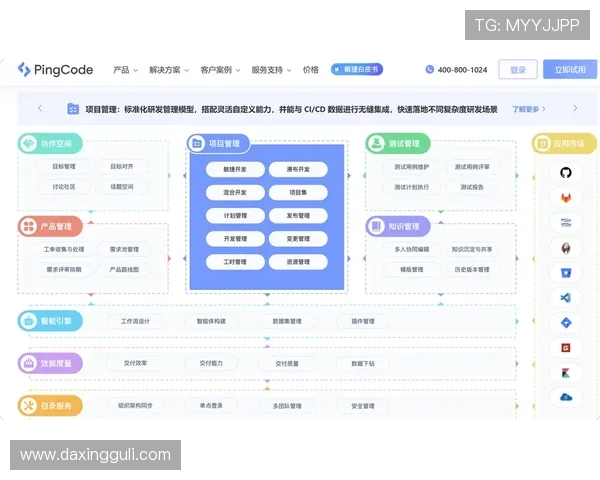Click 历史版本管理 under 知识管理
The width and height of the screenshot is (600, 480).
[472, 269]
